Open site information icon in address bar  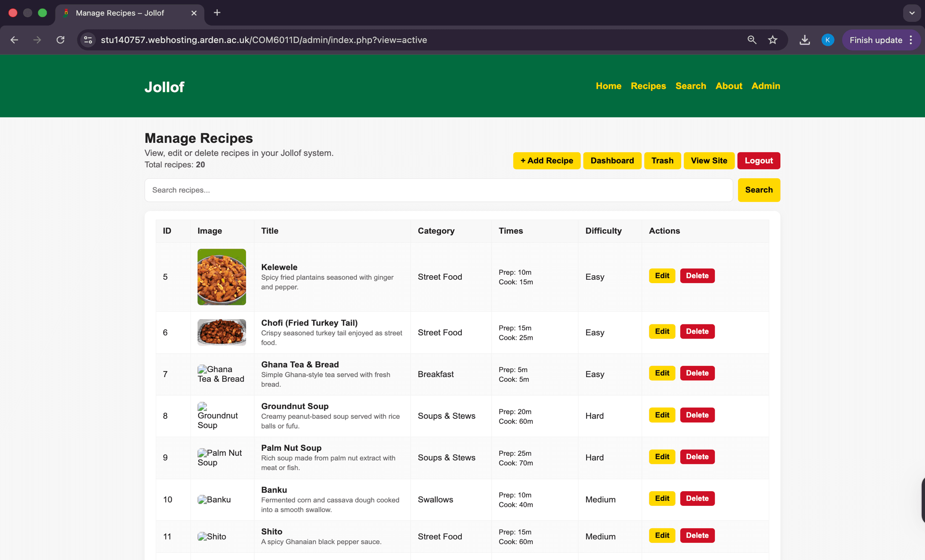[x=88, y=40]
